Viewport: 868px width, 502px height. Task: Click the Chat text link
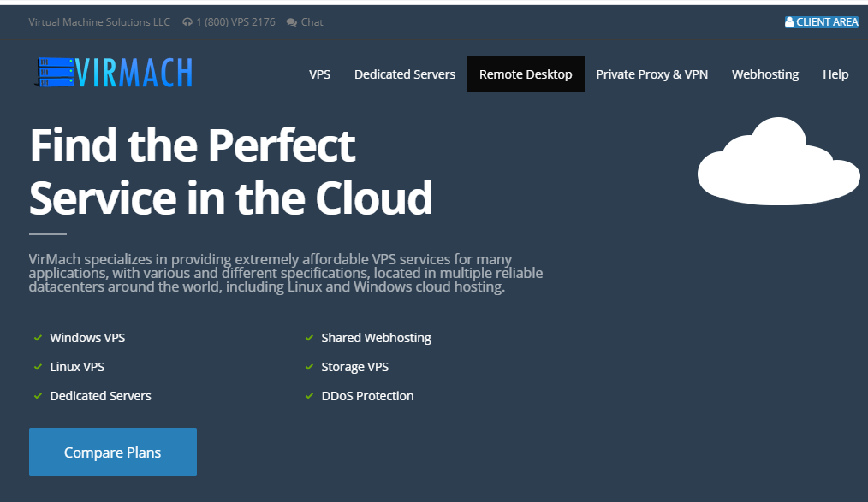312,22
